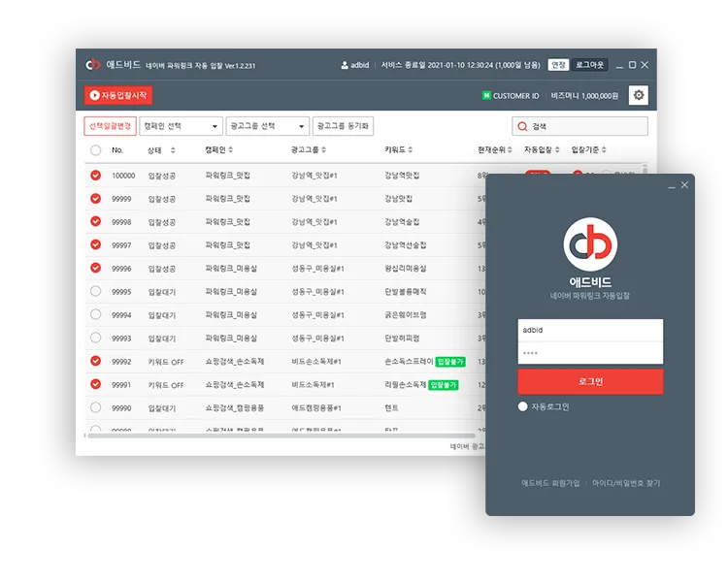Image resolution: width=728 pixels, height=582 pixels.
Task: Click keyword 단발볼륨매직
Action: [406, 291]
